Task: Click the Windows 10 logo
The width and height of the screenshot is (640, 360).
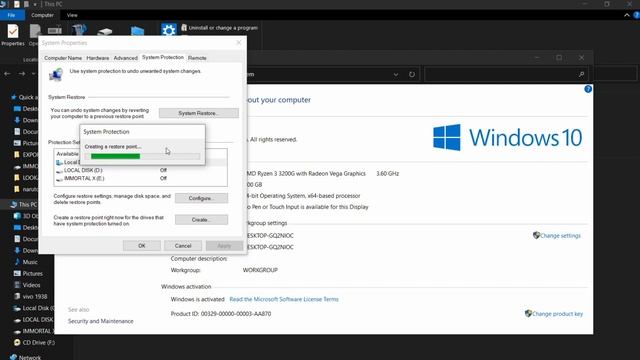Action: click(x=507, y=138)
